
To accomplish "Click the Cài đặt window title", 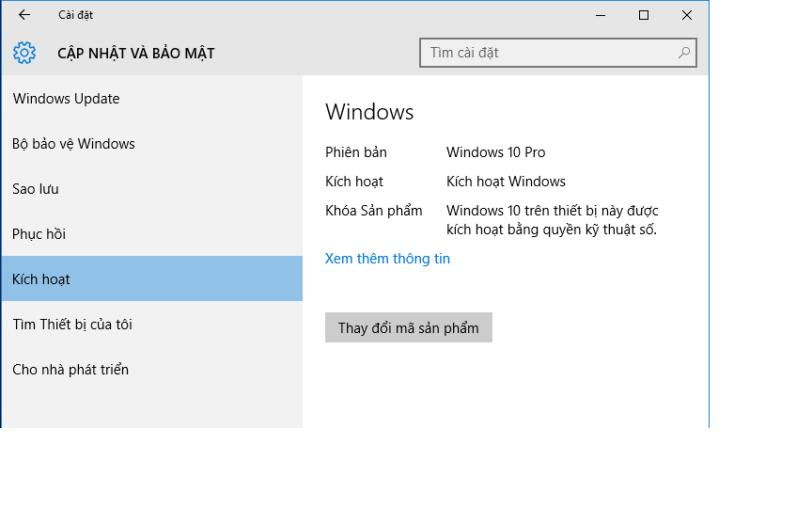I will tap(75, 15).
